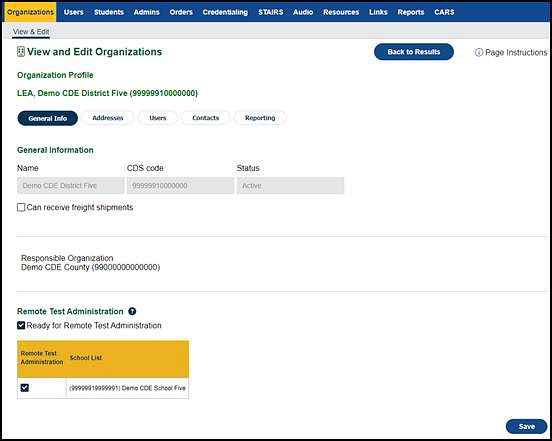Select the View & Edit sub-tab
The image size is (552, 441).
click(x=31, y=32)
